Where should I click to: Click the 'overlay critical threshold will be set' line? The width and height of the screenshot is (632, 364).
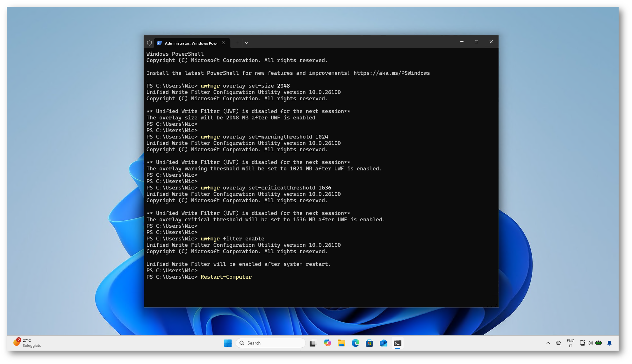pyautogui.click(x=266, y=219)
